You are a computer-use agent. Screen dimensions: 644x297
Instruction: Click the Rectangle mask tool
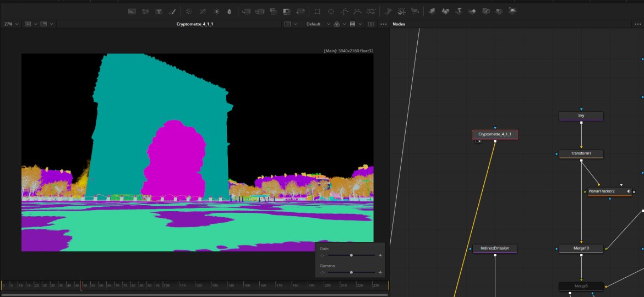click(317, 12)
